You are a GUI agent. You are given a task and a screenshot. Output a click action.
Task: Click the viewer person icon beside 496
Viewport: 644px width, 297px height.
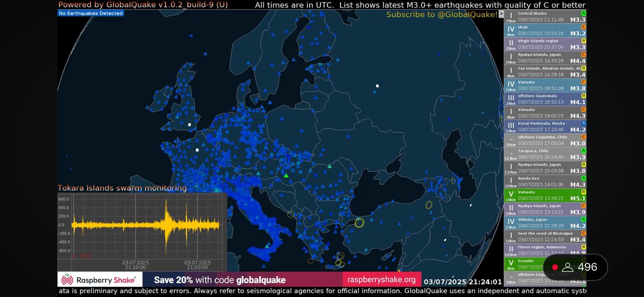568,267
